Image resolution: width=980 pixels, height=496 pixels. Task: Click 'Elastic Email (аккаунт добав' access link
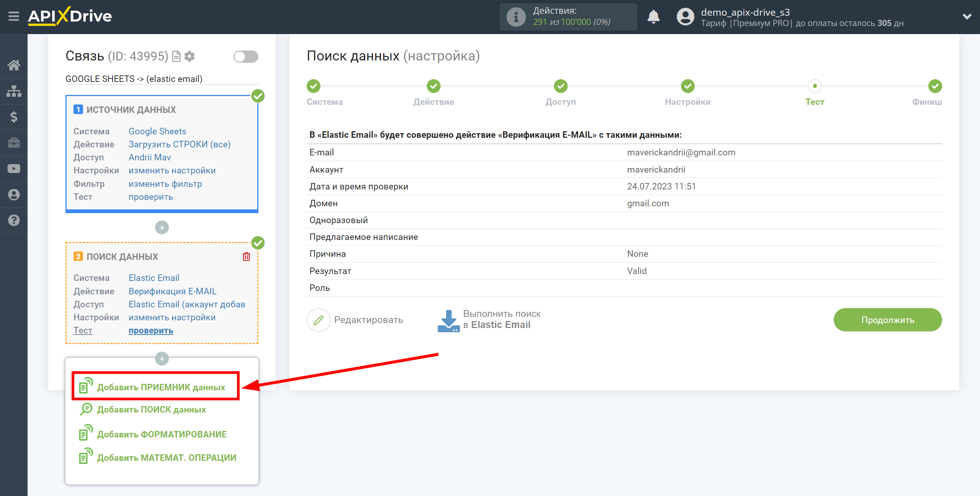(x=187, y=304)
